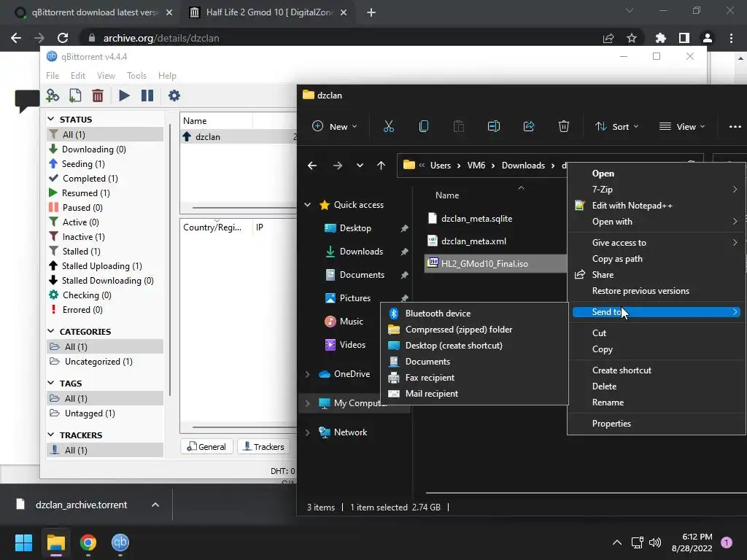Open Chrome side panel icon
Viewport: 747px width, 560px height.
click(684, 38)
